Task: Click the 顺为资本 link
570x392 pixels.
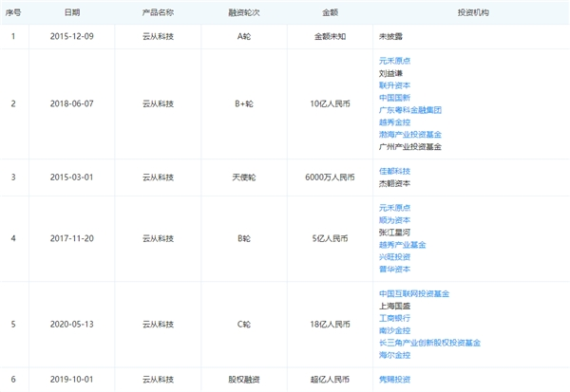Action: tap(394, 219)
